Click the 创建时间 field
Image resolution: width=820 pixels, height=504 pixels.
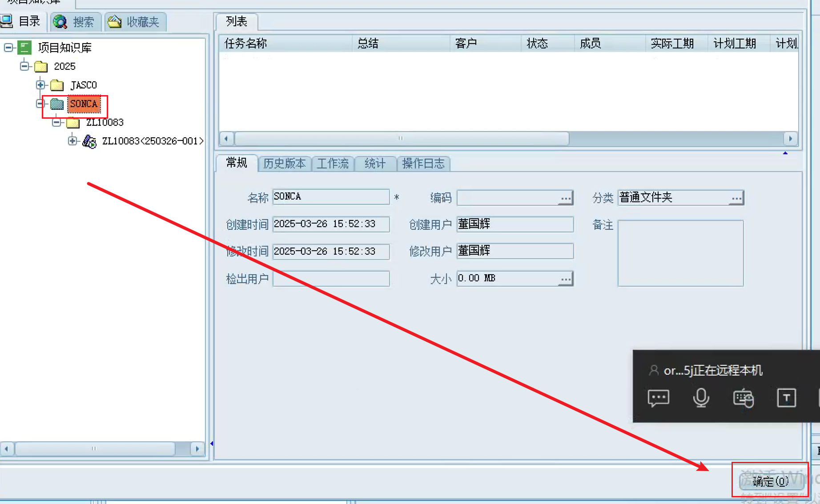click(x=331, y=224)
